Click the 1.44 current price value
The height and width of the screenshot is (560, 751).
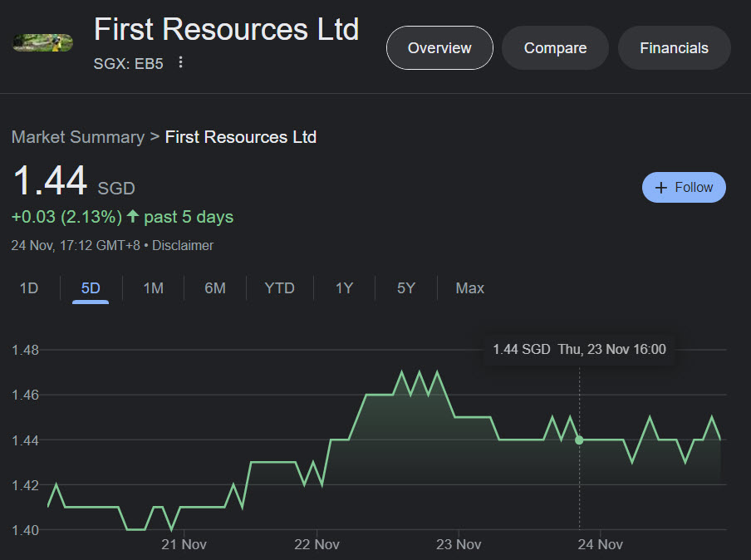[51, 181]
